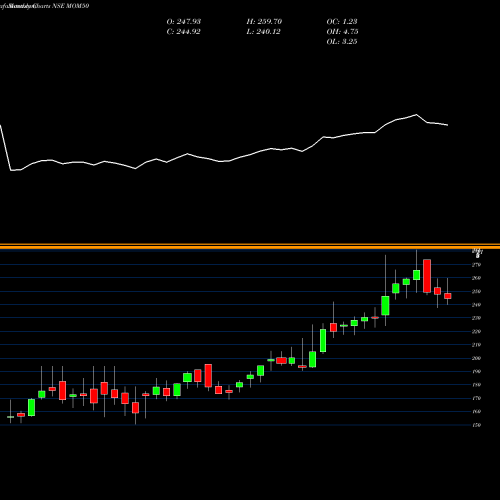The width and height of the screenshot is (500, 500).
Task: Click the 200 price axis label
Action: tap(476, 358)
